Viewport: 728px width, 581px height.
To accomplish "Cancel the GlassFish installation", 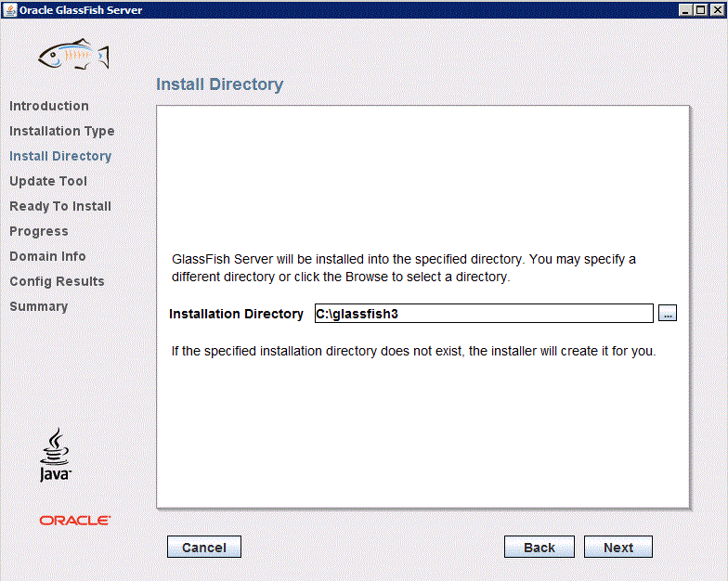I will pos(204,548).
